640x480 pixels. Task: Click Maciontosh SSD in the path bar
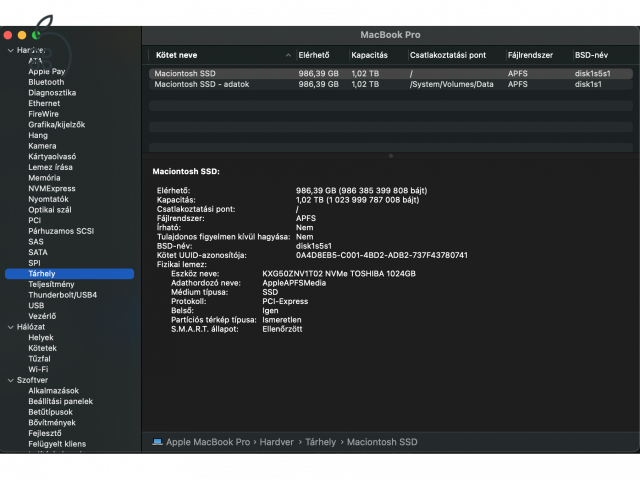point(382,442)
